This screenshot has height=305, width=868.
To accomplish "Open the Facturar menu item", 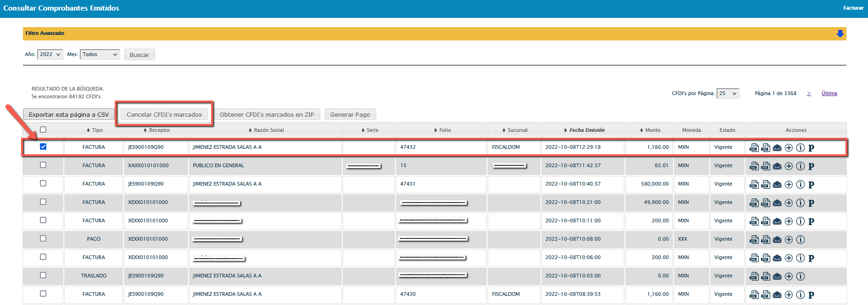I will 853,8.
